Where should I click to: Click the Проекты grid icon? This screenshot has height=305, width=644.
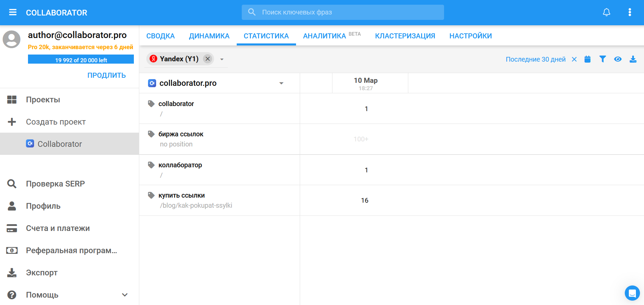point(12,100)
